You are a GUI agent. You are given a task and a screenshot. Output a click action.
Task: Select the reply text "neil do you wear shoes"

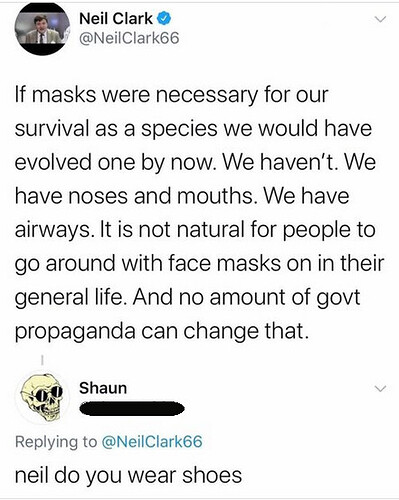pos(128,475)
